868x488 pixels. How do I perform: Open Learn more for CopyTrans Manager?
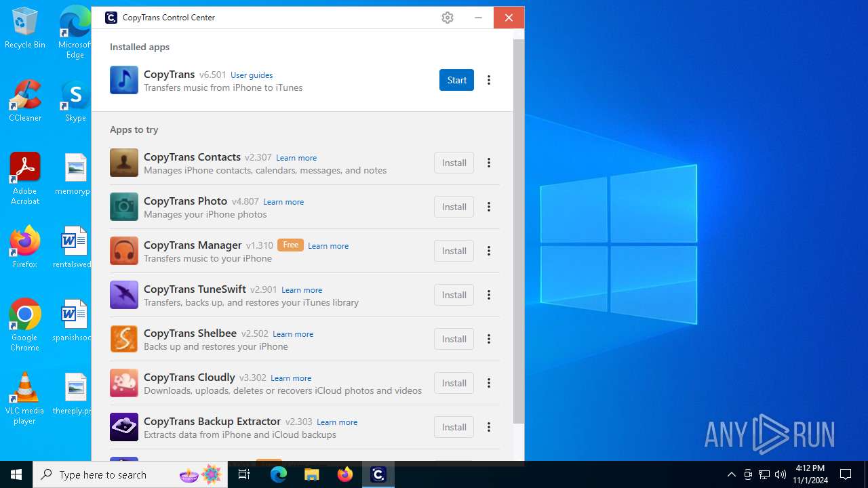tap(328, 246)
